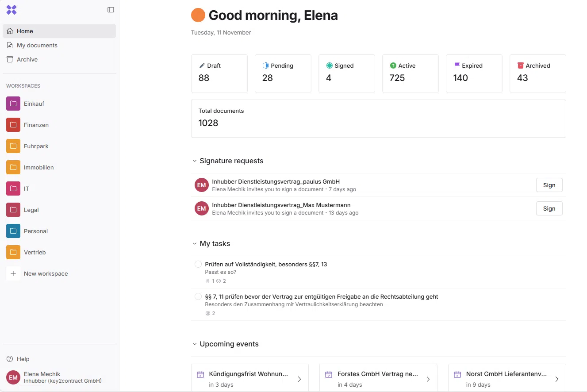Collapse the Upcoming events section
Viewport: 587px width, 392px height.
tap(195, 344)
